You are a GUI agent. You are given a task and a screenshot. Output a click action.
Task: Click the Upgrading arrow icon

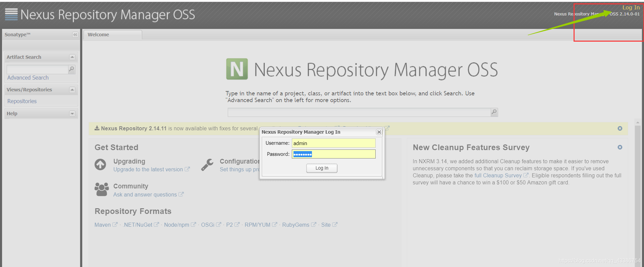100,165
